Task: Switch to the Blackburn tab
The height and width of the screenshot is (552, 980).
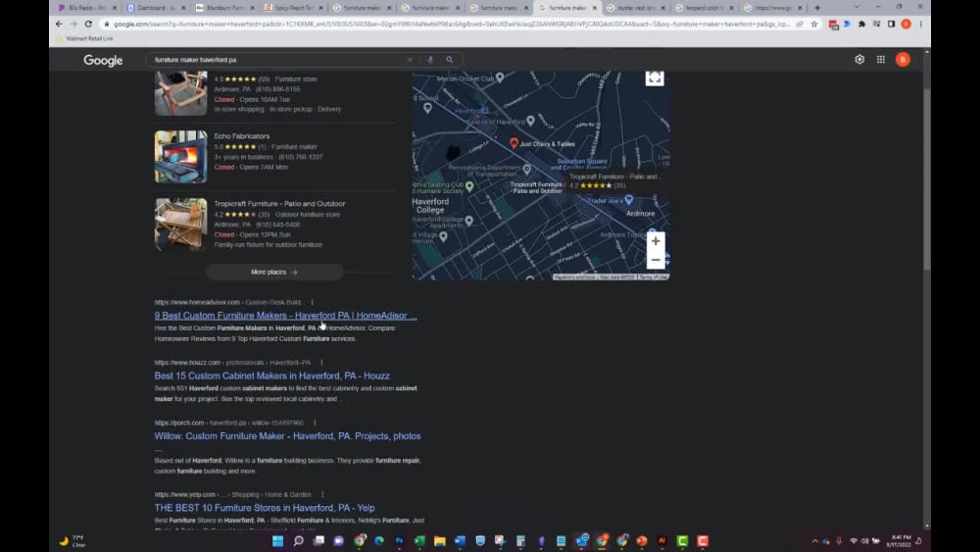Action: pos(224,8)
